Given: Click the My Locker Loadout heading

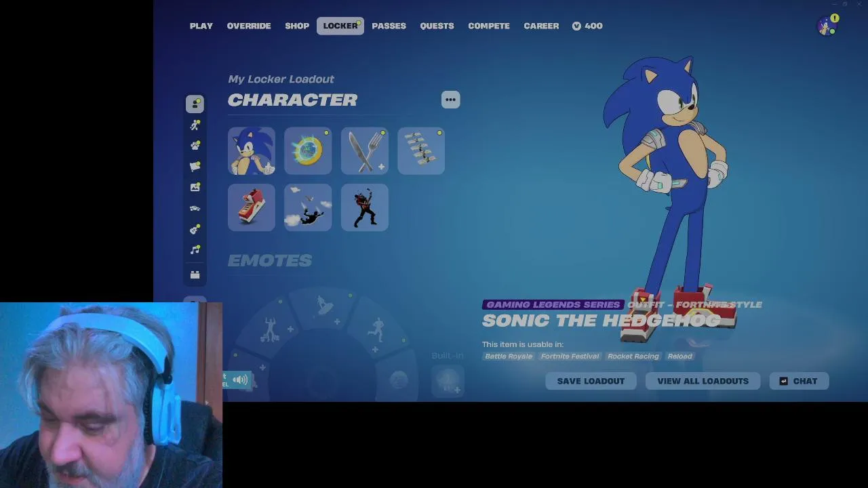Looking at the screenshot, I should [281, 79].
